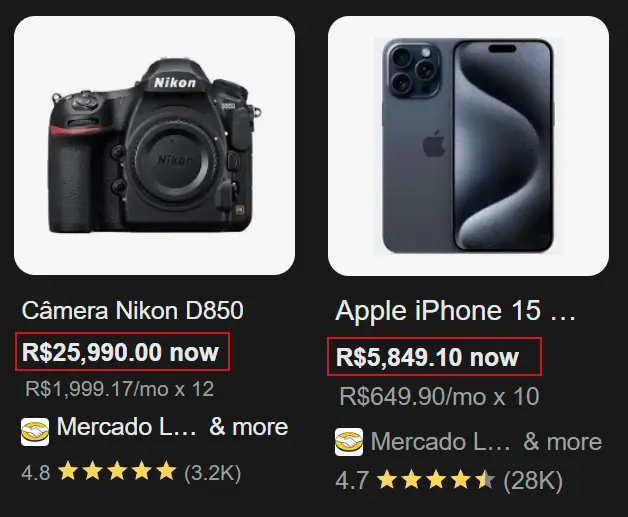
Task: Open the (3.2K) reviews count
Action: 212,470
